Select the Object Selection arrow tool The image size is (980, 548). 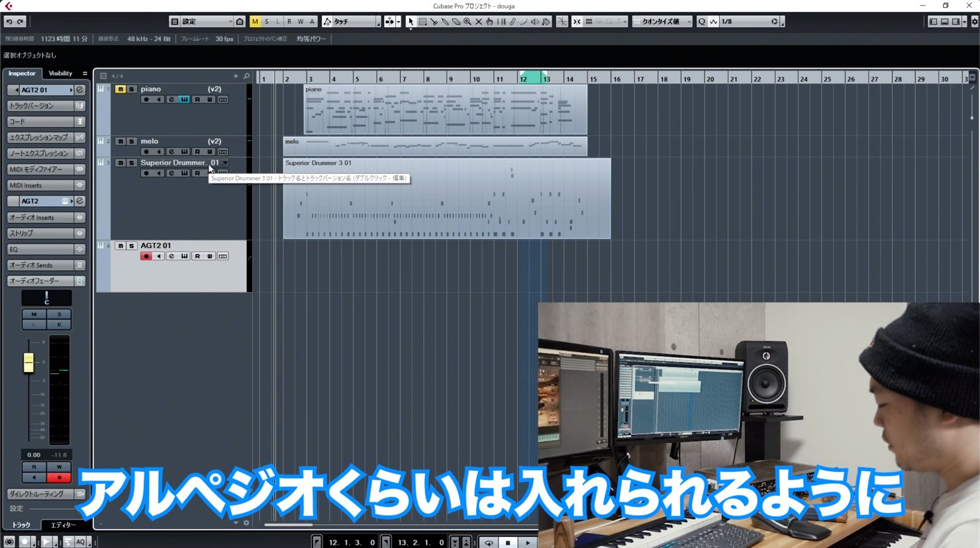pyautogui.click(x=411, y=22)
